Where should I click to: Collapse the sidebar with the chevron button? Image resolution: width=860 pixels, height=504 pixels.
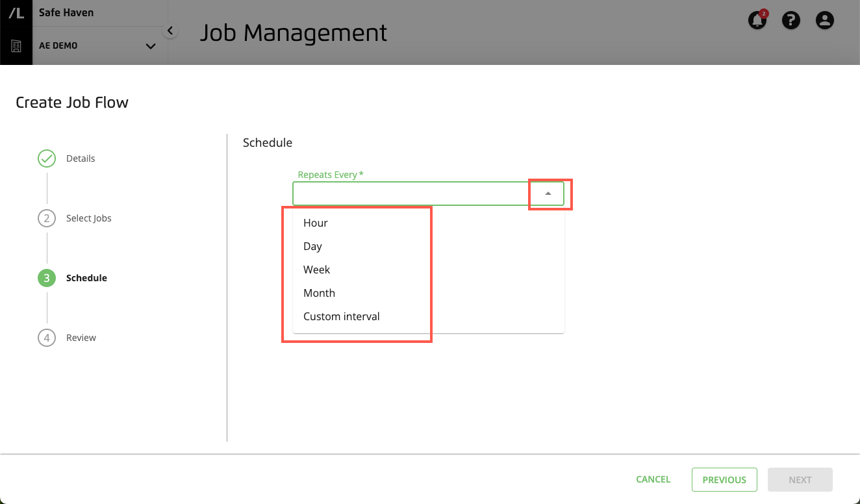[x=170, y=31]
